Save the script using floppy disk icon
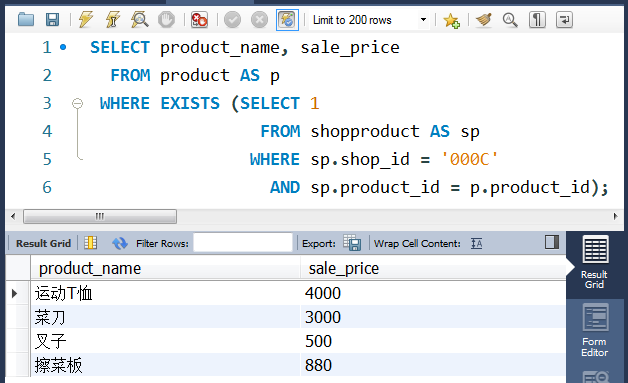628x383 pixels. pos(52,19)
